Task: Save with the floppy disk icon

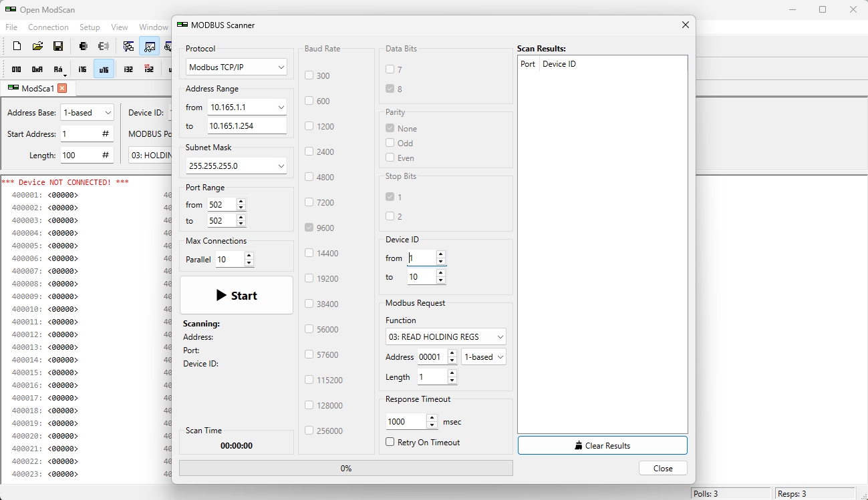Action: (x=58, y=46)
